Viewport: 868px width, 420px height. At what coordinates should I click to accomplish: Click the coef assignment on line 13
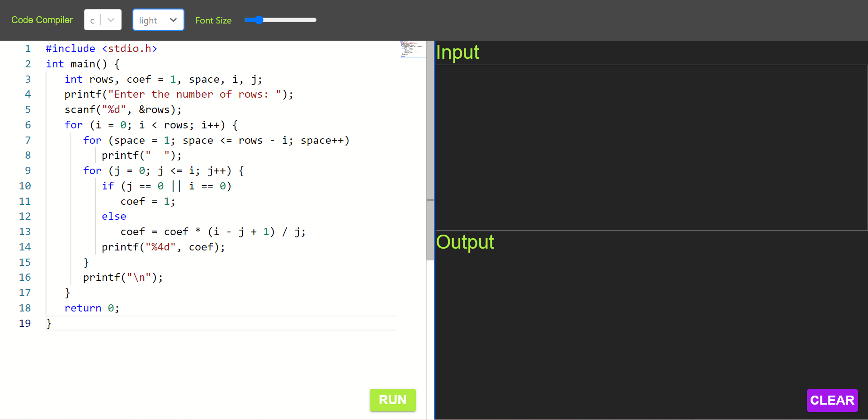click(x=212, y=231)
